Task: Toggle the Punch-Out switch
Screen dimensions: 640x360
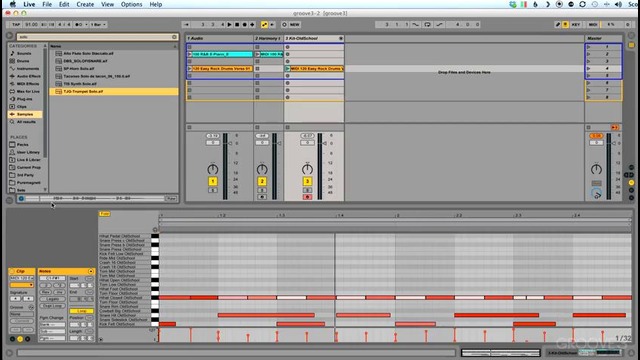Action: click(x=439, y=24)
